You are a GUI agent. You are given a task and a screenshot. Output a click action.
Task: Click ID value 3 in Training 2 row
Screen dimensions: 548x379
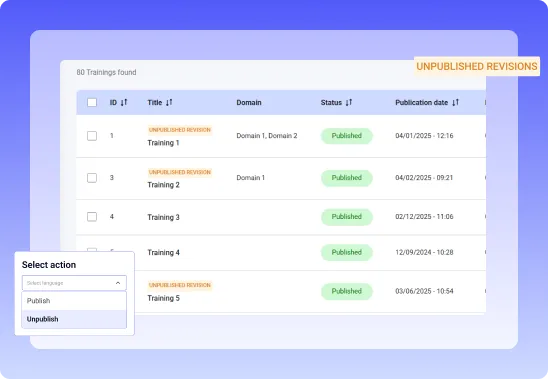coord(112,178)
